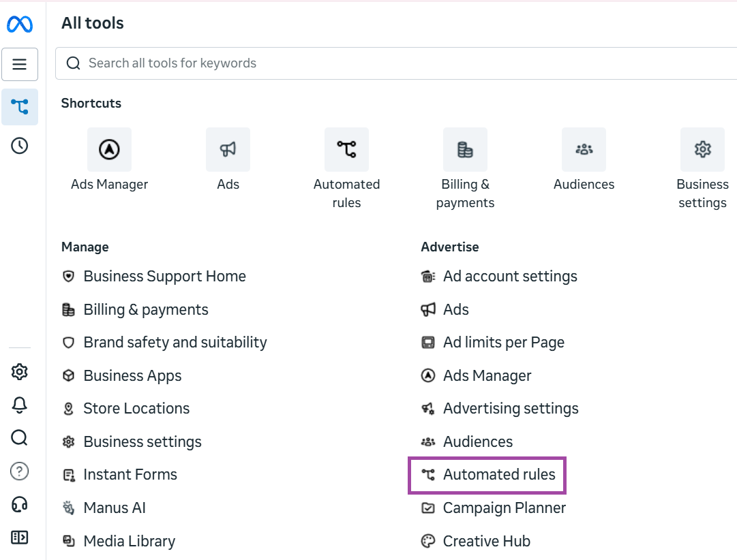Open the Ads Manager shortcut icon
The width and height of the screenshot is (737, 560).
(109, 149)
